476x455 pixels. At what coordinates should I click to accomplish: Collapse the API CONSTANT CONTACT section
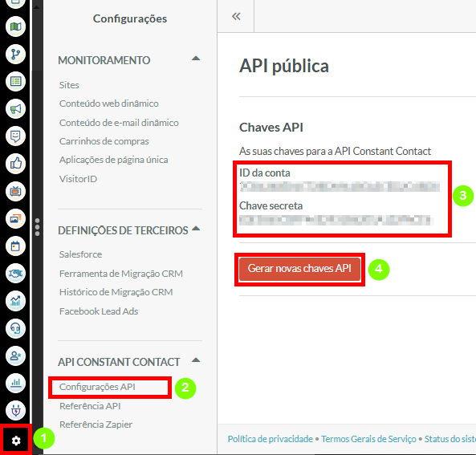pos(196,360)
